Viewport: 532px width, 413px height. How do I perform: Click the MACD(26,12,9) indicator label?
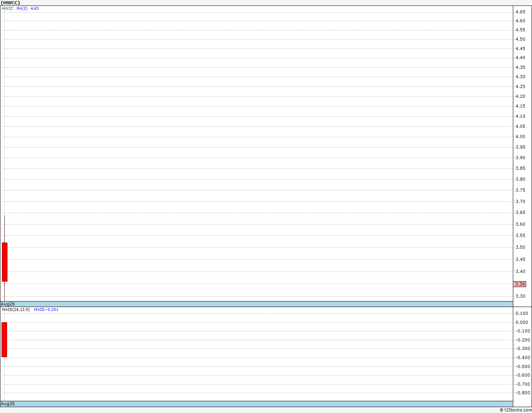pyautogui.click(x=16, y=309)
